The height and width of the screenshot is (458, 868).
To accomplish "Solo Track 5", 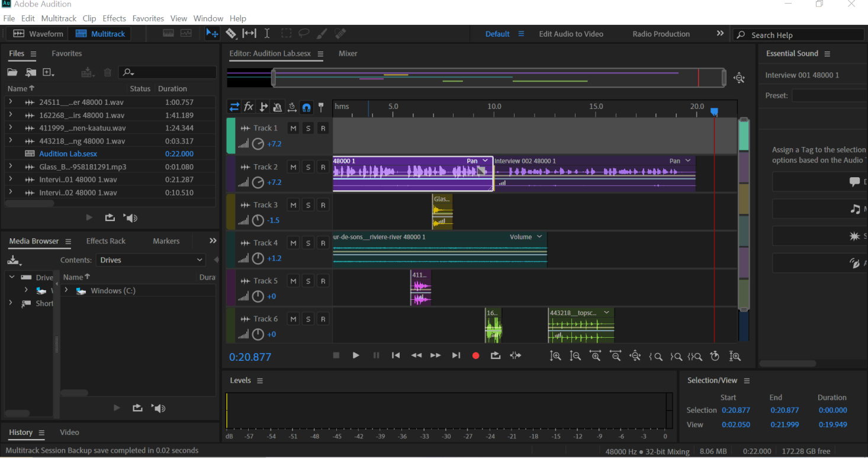I will click(308, 281).
